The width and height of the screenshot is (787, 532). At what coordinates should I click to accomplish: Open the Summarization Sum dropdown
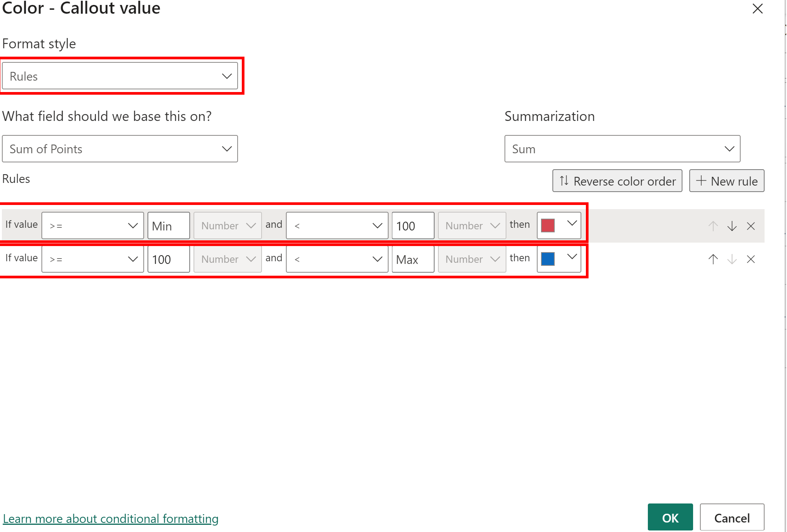[x=622, y=149]
